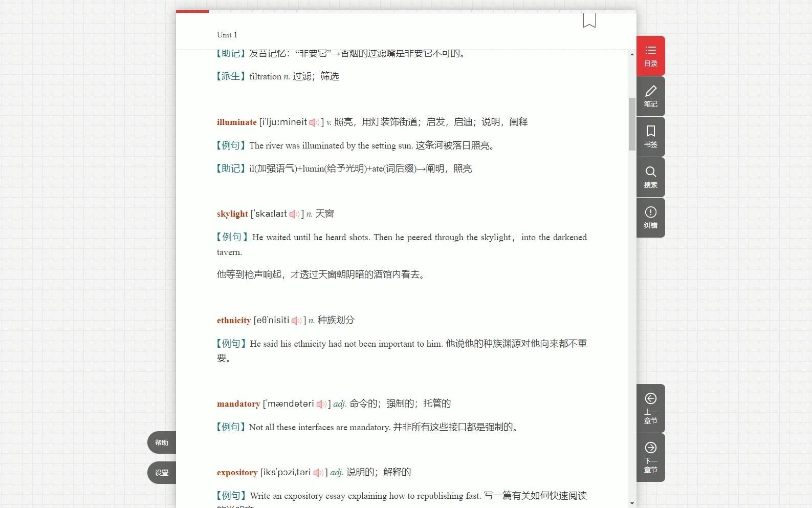Click the sentence 'He waited until he heard shots'
The image size is (812, 508).
tap(402, 244)
